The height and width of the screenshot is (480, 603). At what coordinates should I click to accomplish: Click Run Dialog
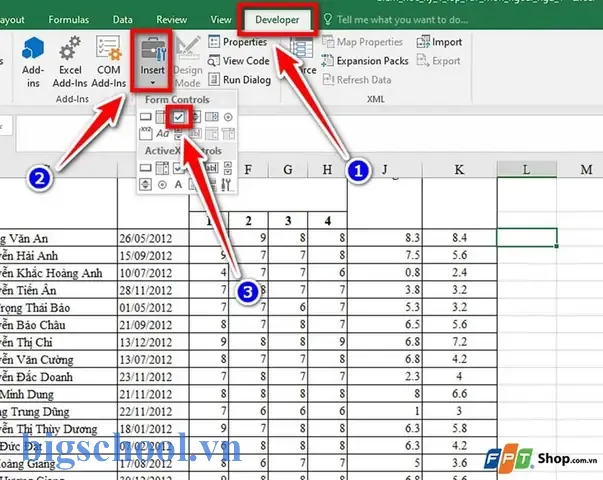[240, 80]
